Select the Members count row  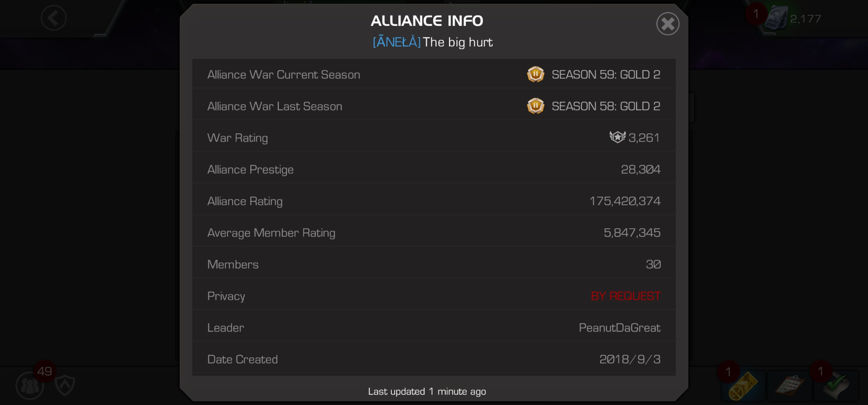click(434, 264)
